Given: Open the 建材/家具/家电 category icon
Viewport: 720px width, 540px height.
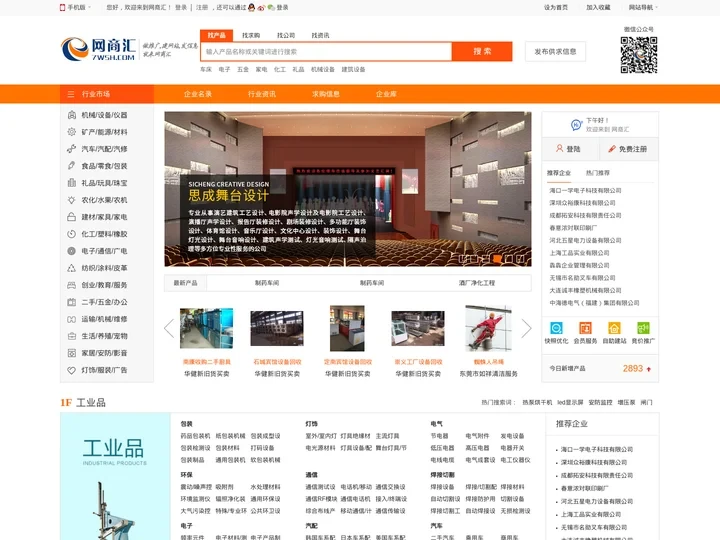Looking at the screenshot, I should [x=72, y=217].
